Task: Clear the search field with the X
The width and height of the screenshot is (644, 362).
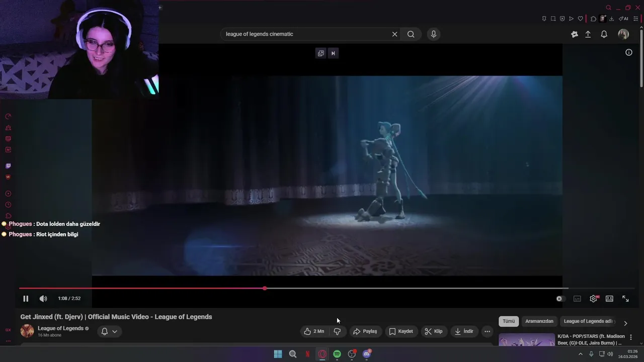Action: 394,34
